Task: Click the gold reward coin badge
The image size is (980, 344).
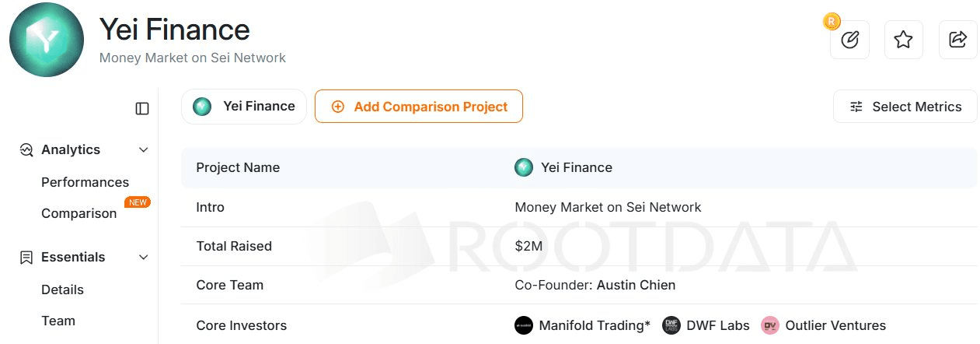Action: pyautogui.click(x=832, y=22)
